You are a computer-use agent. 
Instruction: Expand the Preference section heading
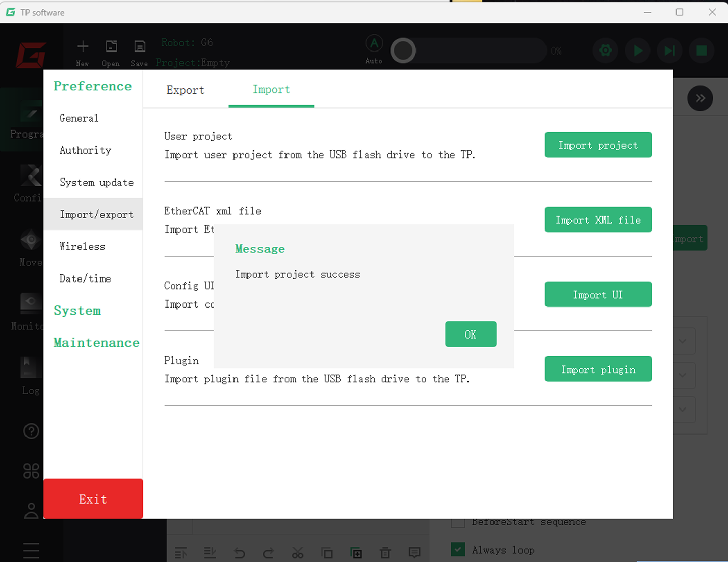[93, 86]
